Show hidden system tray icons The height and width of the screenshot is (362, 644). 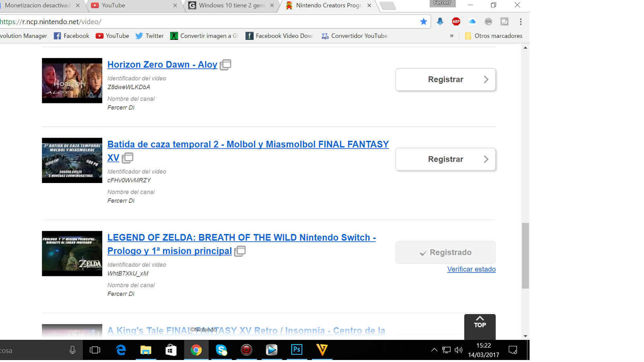(x=434, y=350)
